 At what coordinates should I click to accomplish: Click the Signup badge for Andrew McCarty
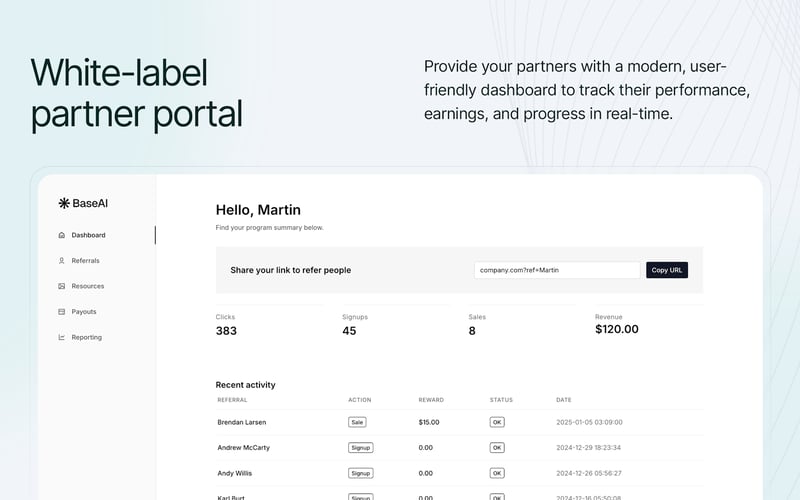click(360, 448)
